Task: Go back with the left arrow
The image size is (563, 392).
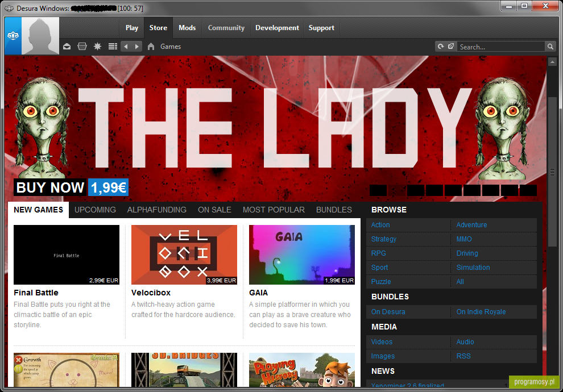Action: pos(126,47)
